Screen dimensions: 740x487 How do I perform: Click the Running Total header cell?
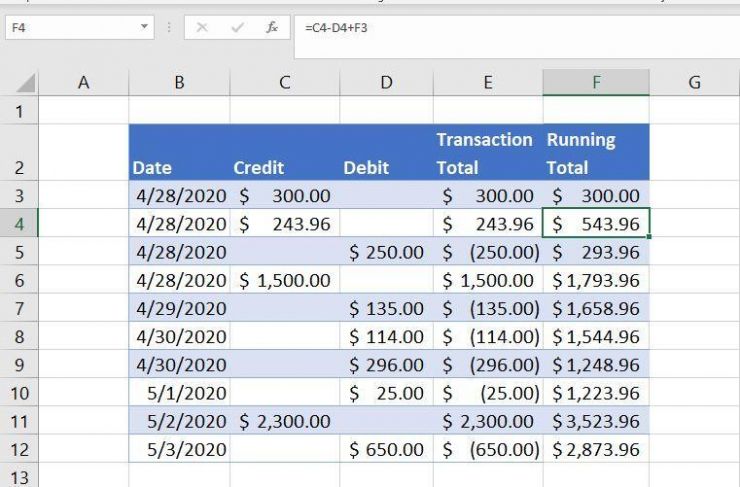596,153
